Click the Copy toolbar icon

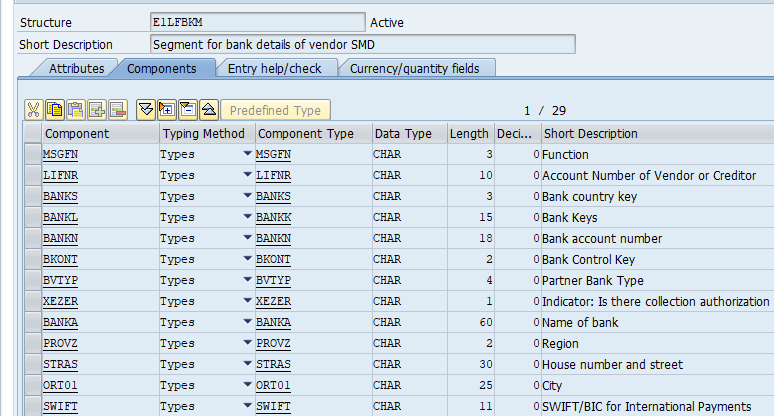[54, 110]
